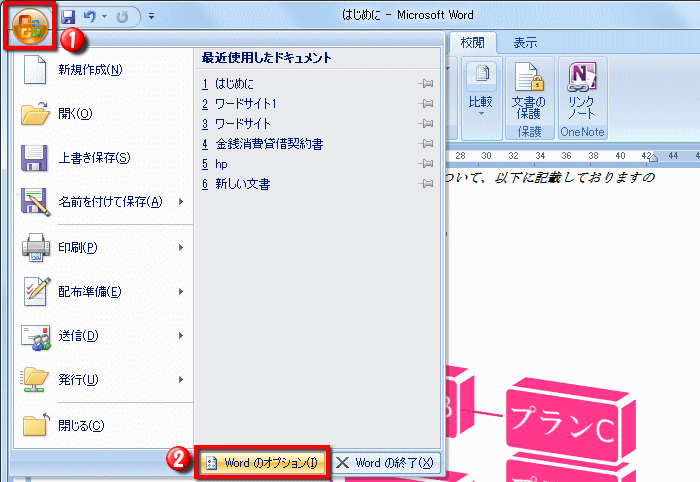Open the Customize Quick Access Toolbar dropdown
This screenshot has height=482, width=700.
151,17
